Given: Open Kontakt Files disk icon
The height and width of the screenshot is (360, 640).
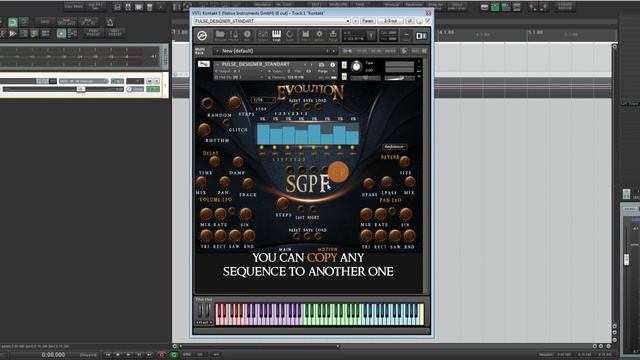Looking at the screenshot, I should [305, 35].
